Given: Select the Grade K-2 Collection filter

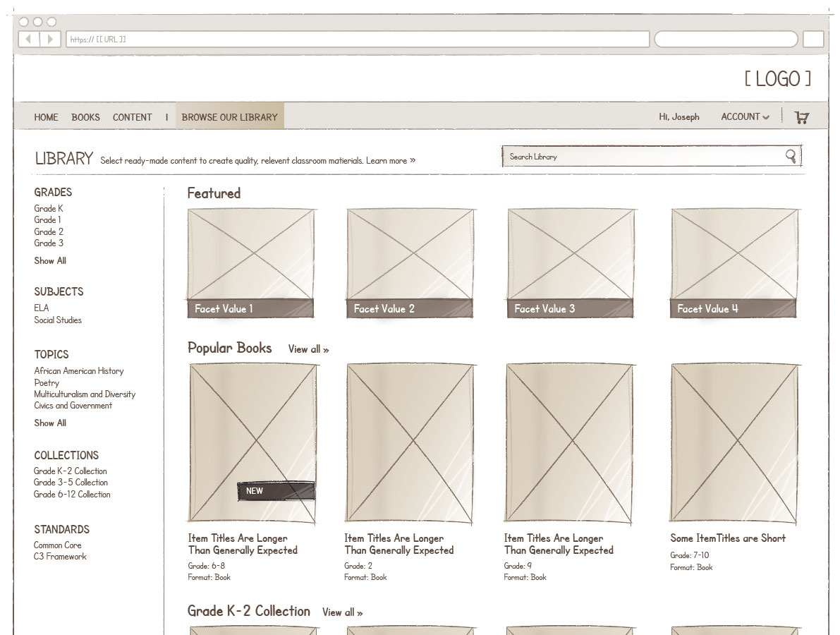Looking at the screenshot, I should pos(69,471).
